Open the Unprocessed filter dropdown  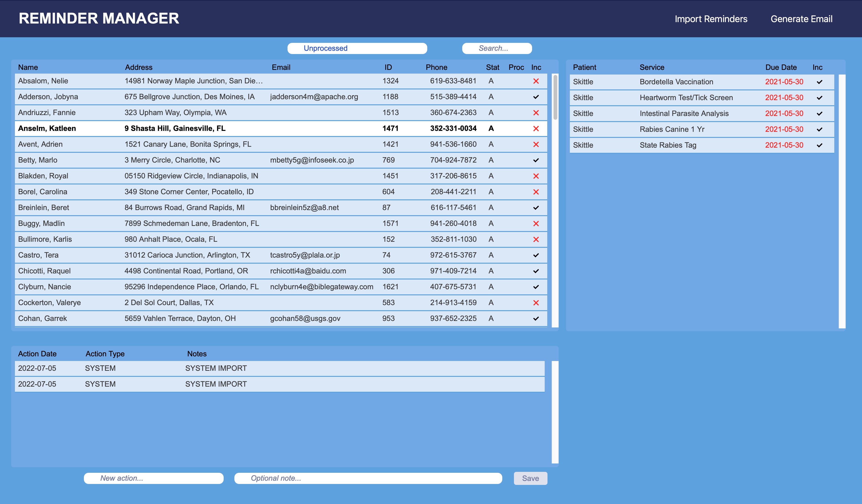pos(357,48)
